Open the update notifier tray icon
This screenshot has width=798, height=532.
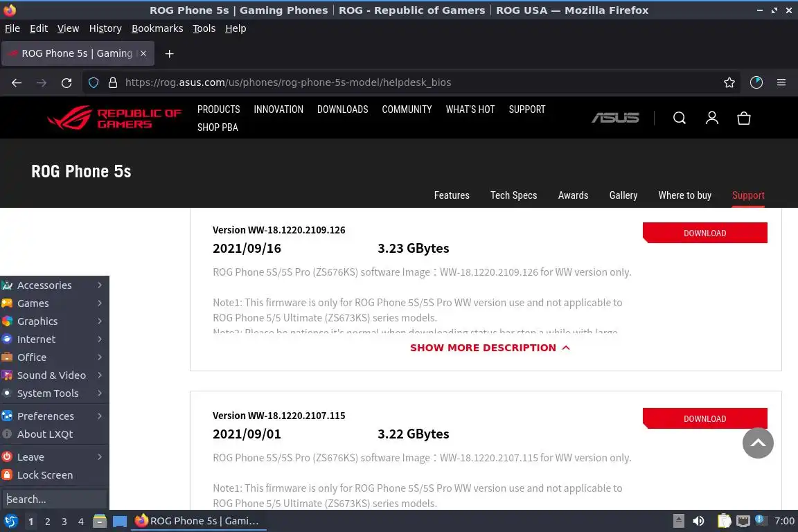pos(760,520)
